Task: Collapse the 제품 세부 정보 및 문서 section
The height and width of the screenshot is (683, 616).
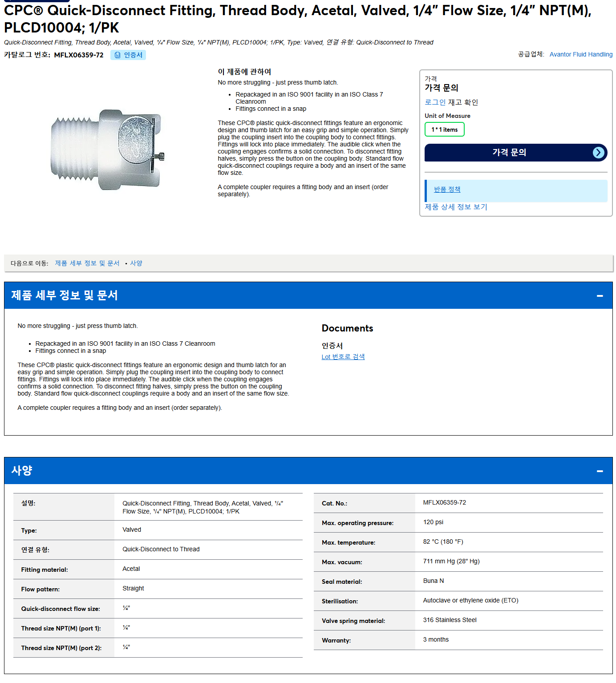Action: click(600, 295)
